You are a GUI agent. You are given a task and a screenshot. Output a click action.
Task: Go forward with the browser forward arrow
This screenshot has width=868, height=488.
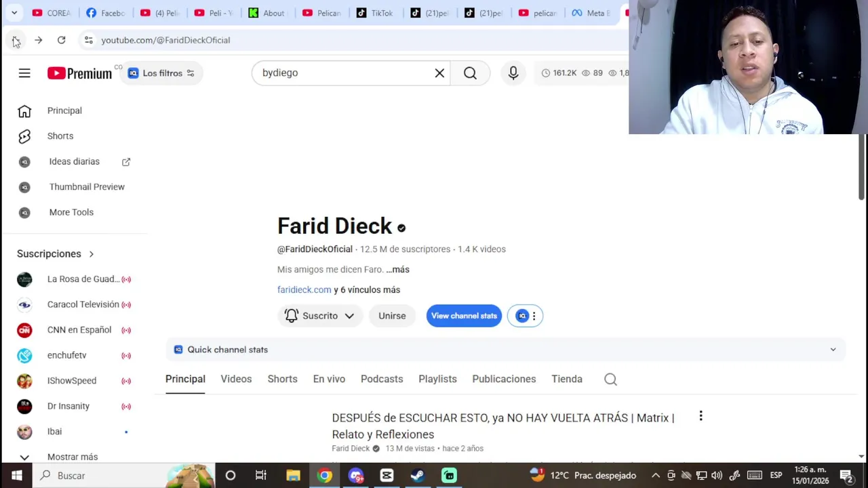coord(38,41)
